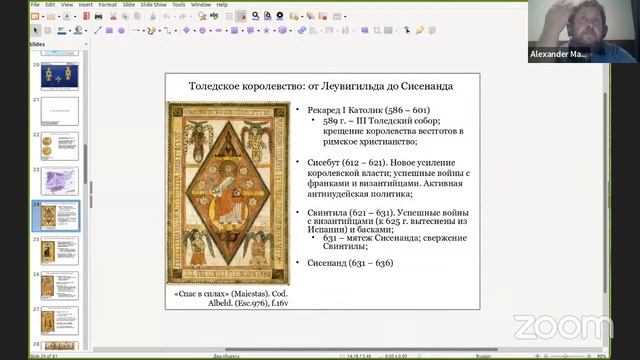Click the Zoom & Pan tool icon
The width and height of the screenshot is (640, 360).
click(x=48, y=30)
